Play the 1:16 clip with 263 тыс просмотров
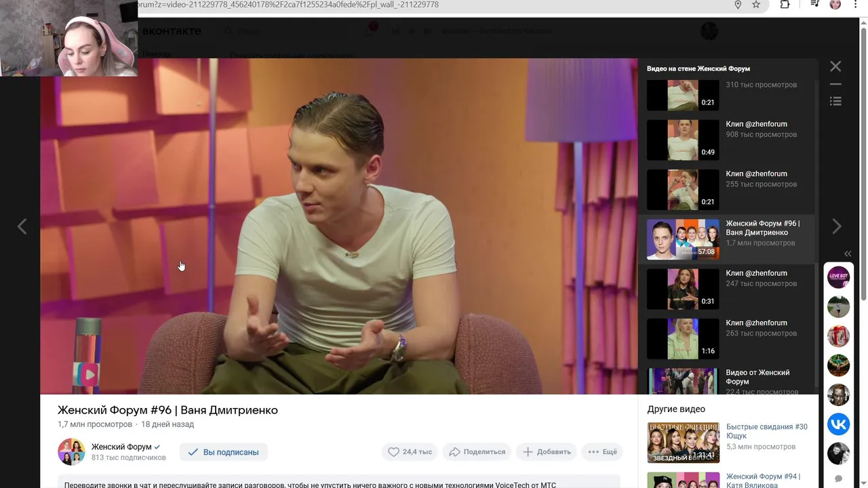Screen dimensions: 868x488 pyautogui.click(x=683, y=339)
